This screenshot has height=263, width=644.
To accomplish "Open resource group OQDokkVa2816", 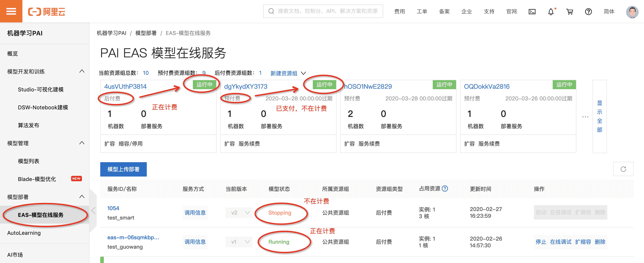I will click(x=486, y=86).
